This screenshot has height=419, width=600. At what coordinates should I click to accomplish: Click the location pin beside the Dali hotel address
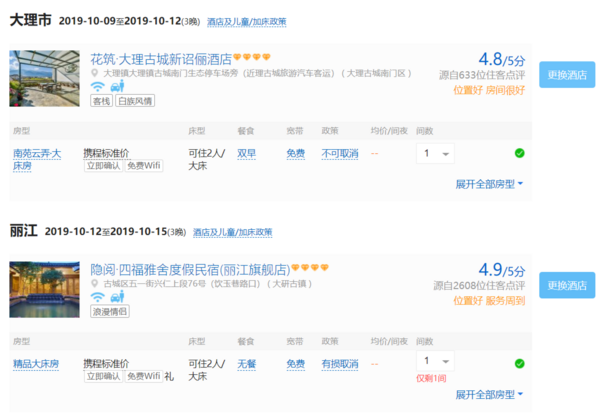95,73
